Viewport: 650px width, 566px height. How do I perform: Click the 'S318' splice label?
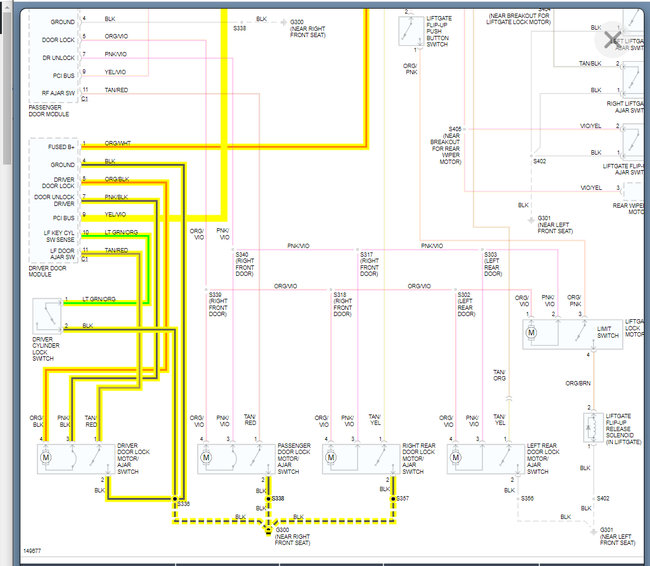[x=340, y=294]
